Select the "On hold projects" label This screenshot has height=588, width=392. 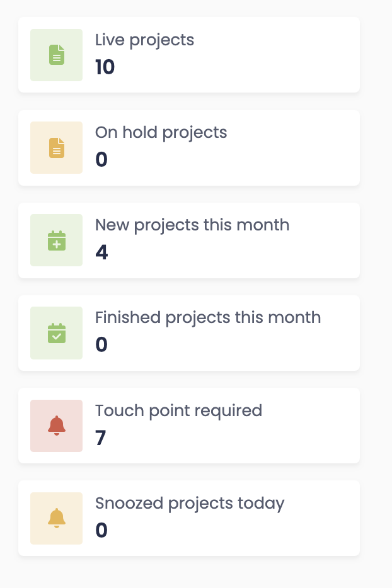(161, 133)
